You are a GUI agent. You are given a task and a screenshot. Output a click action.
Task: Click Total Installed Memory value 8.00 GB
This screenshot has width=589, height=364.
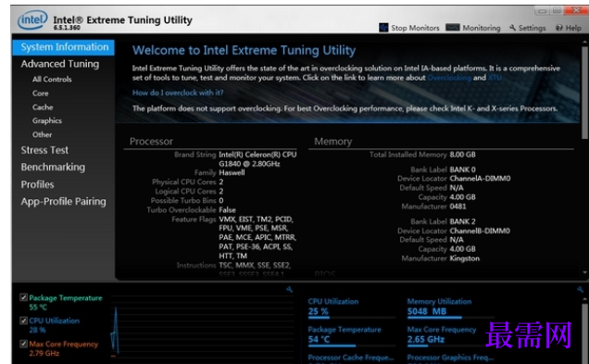(x=463, y=155)
